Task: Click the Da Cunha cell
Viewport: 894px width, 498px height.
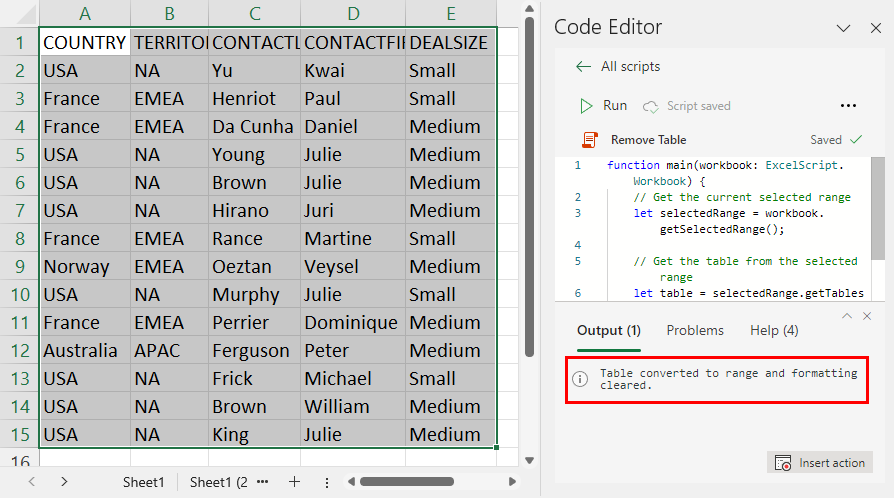Action: coord(254,127)
